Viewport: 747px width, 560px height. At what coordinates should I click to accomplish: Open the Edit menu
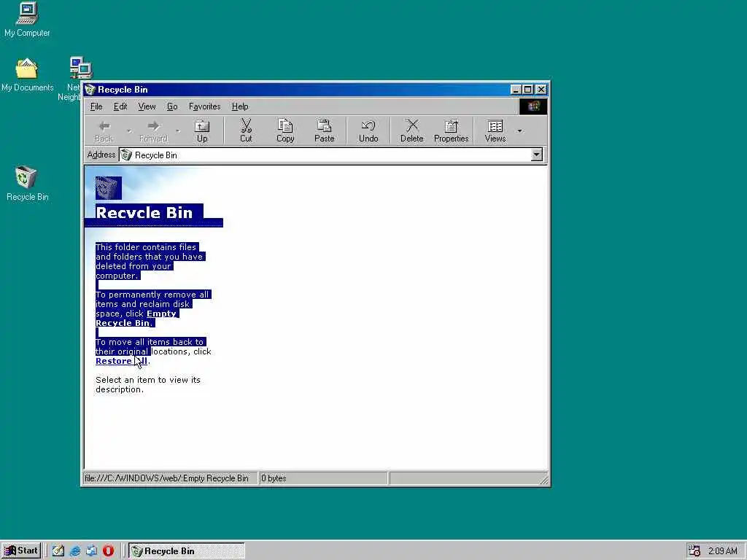(x=120, y=106)
